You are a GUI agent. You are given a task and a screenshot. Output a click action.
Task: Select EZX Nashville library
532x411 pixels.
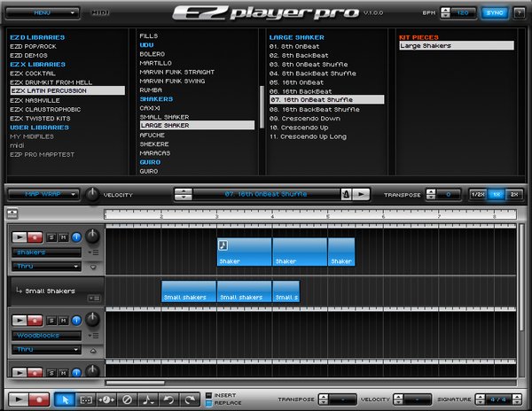tap(35, 100)
